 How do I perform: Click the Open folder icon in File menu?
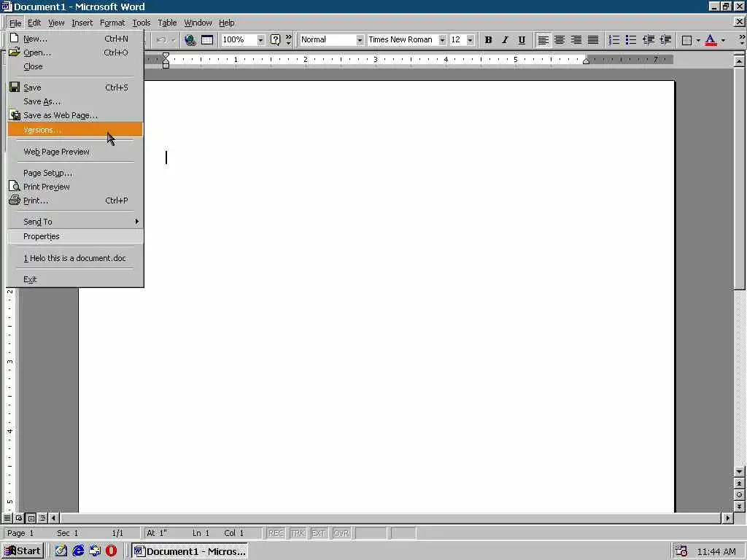[x=15, y=52]
